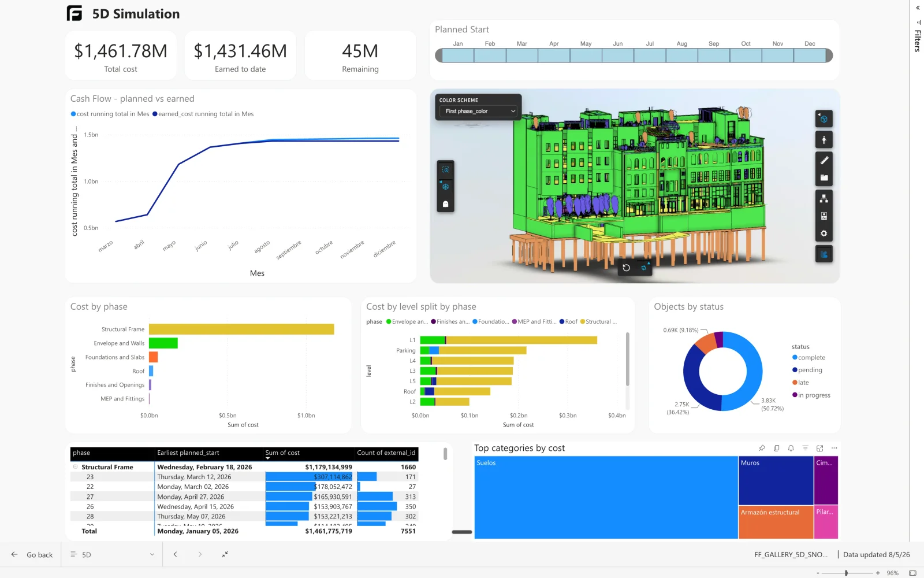Image resolution: width=924 pixels, height=578 pixels.
Task: Toggle Roof legend item in level chart
Action: pyautogui.click(x=568, y=321)
